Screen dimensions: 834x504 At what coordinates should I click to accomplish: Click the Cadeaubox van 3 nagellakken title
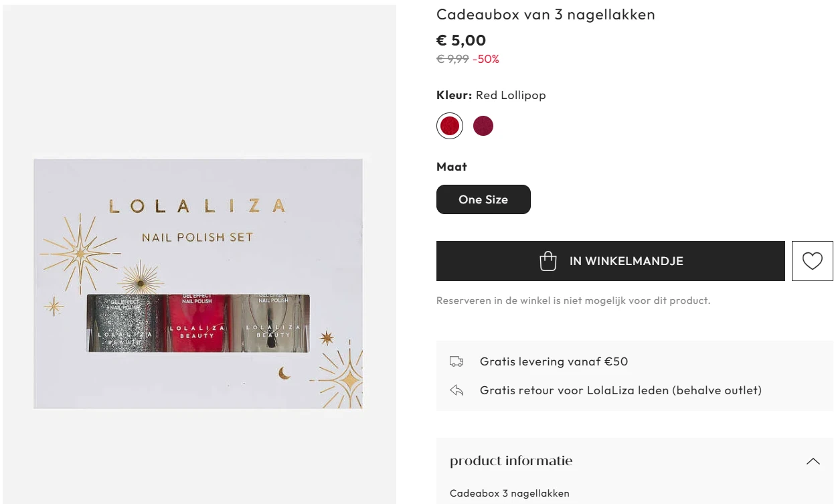coord(546,14)
